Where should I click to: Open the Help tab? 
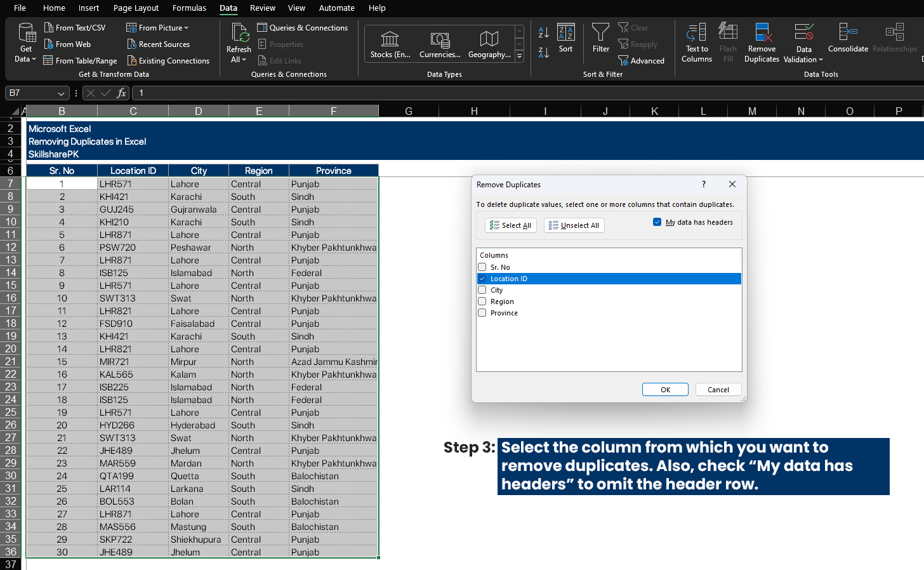[x=377, y=8]
